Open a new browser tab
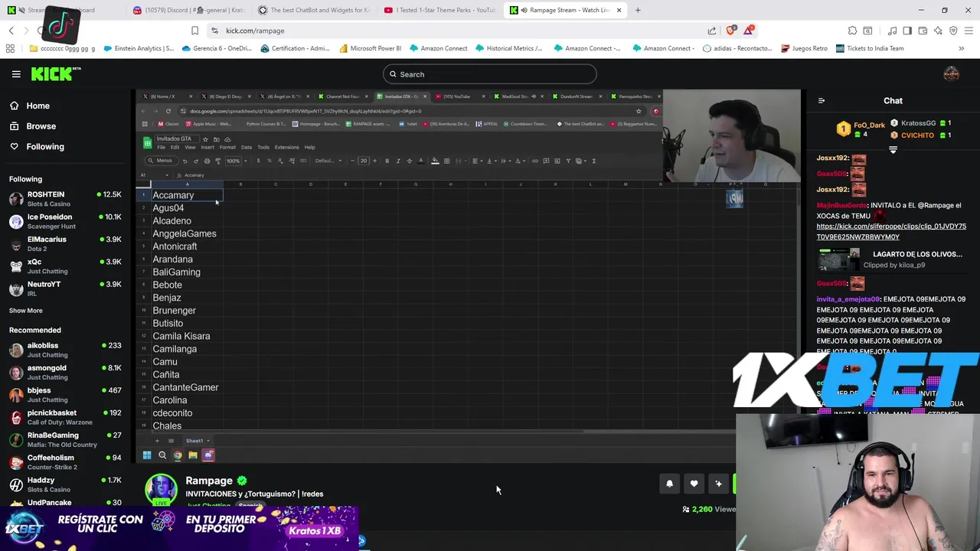Image resolution: width=980 pixels, height=551 pixels. tap(638, 10)
